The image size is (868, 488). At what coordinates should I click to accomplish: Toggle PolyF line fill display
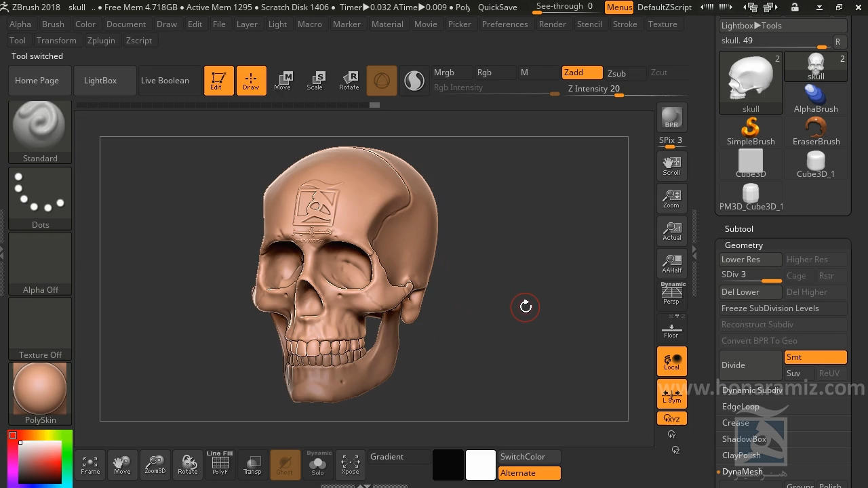(x=220, y=464)
